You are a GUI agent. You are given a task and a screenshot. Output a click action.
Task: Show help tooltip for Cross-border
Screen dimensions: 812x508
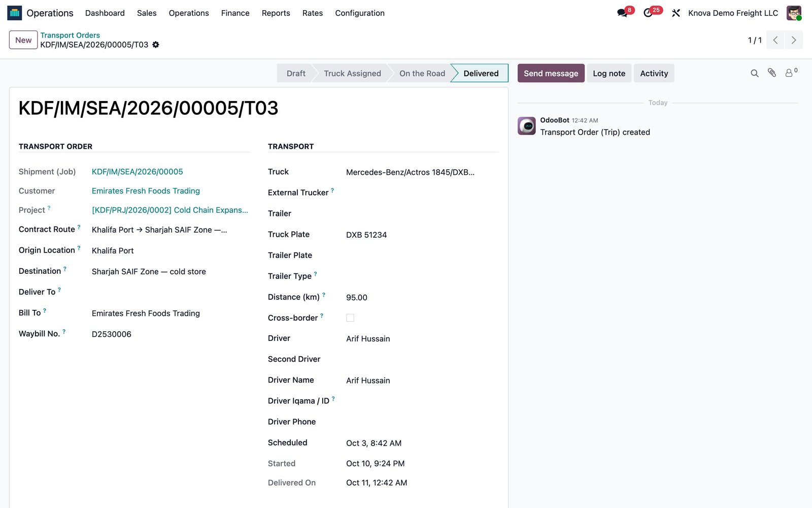pyautogui.click(x=322, y=315)
